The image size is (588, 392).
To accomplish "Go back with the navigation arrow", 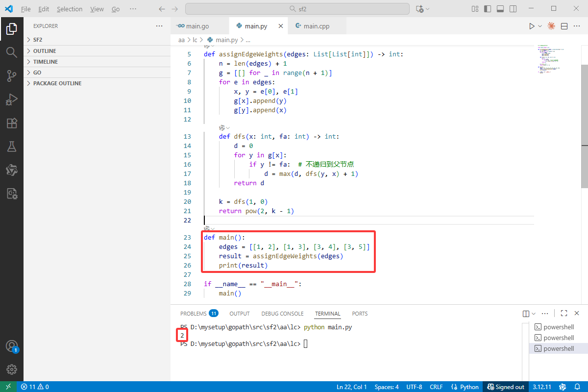I will pyautogui.click(x=162, y=9).
